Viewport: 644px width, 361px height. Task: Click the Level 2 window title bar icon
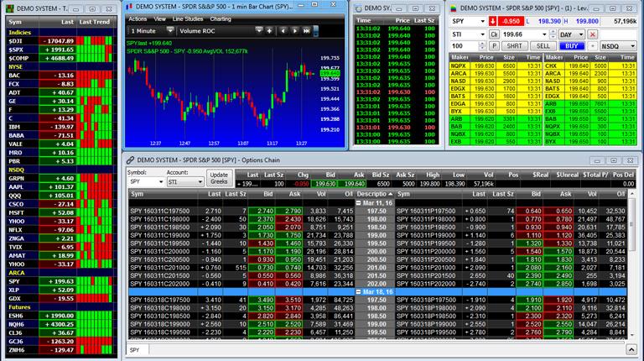pyautogui.click(x=454, y=8)
